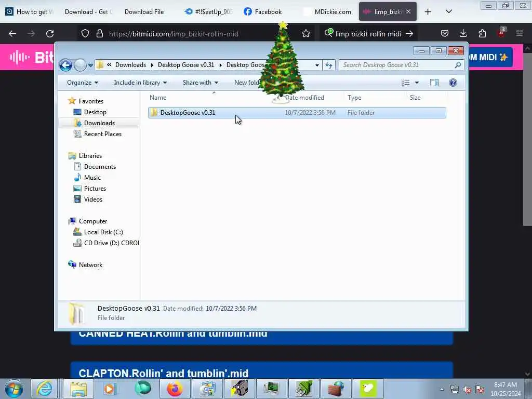
Task: Open the Pictures library
Action: click(95, 188)
